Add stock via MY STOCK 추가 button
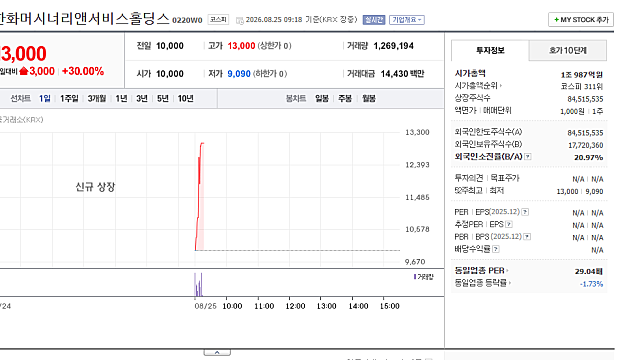Image resolution: width=640 pixels, height=360 pixels. coord(581,20)
